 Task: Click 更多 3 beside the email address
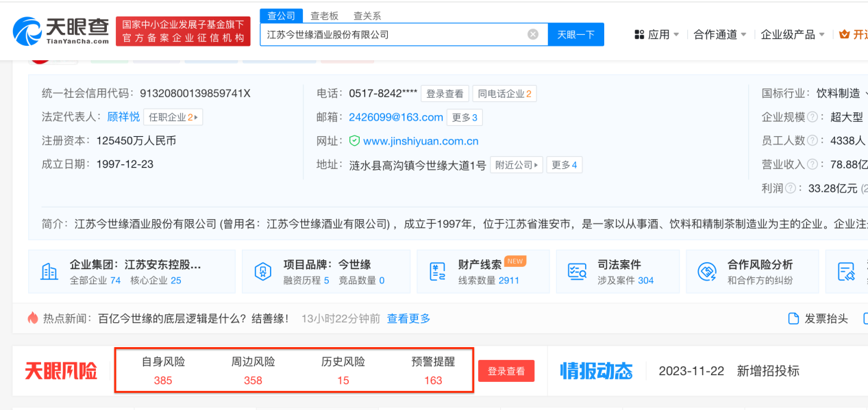tap(464, 118)
